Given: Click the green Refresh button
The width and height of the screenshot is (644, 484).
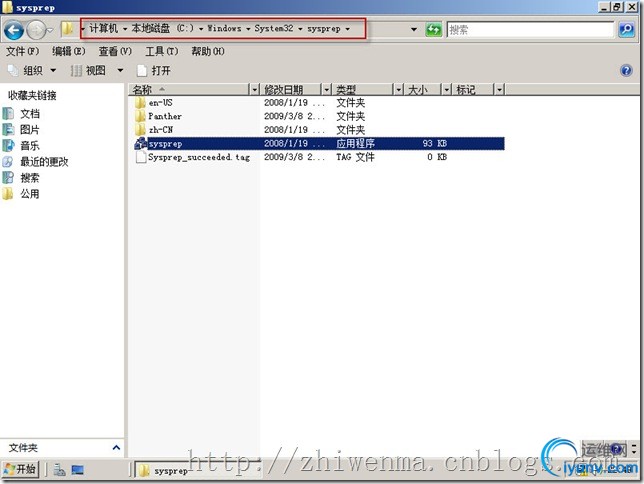Looking at the screenshot, I should pos(433,30).
